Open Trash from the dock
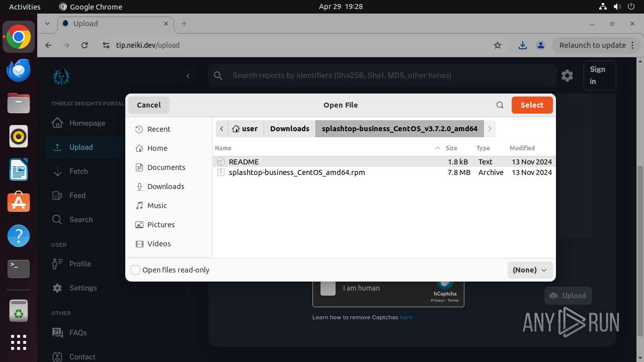This screenshot has width=644, height=362. click(19, 310)
